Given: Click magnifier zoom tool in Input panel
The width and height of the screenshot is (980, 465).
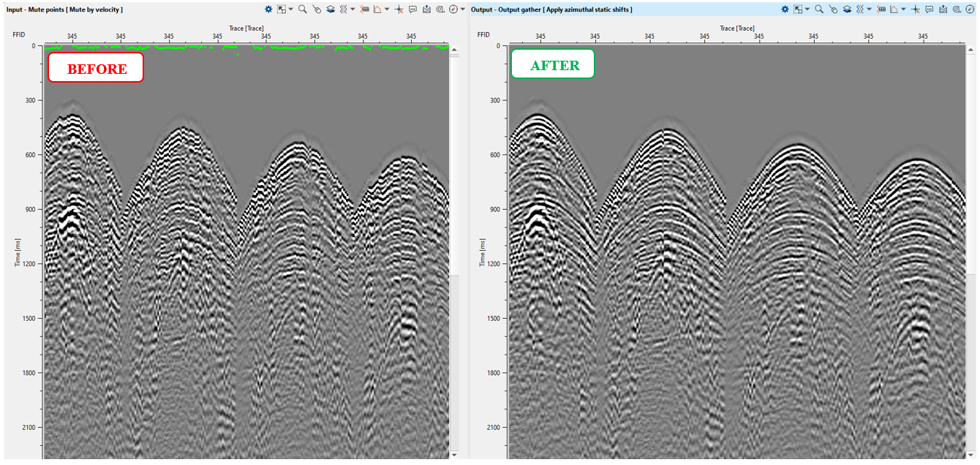Looking at the screenshot, I should [x=303, y=10].
